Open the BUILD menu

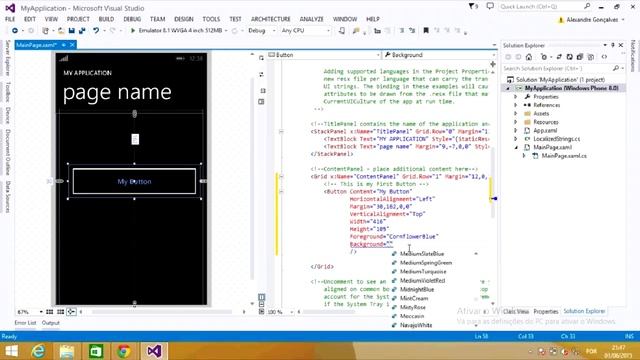[106, 19]
